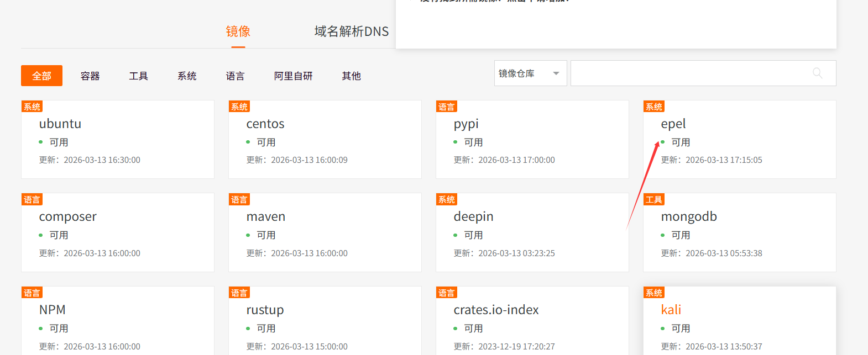The width and height of the screenshot is (868, 355).
Task: Click the 系统 tag on epel card
Action: click(654, 107)
